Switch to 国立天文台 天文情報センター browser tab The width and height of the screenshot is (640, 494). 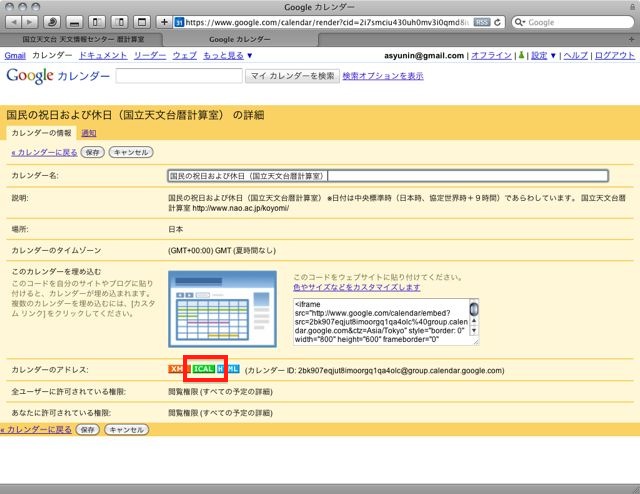[83, 40]
